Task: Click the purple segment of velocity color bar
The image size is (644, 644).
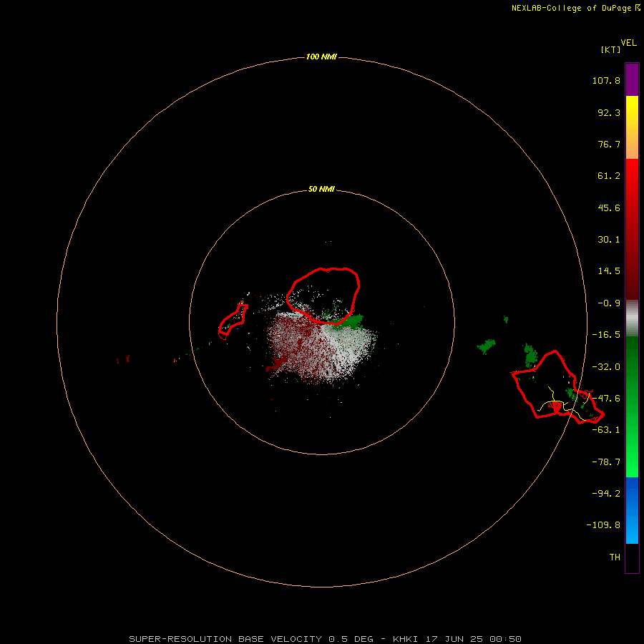Action: (x=632, y=79)
